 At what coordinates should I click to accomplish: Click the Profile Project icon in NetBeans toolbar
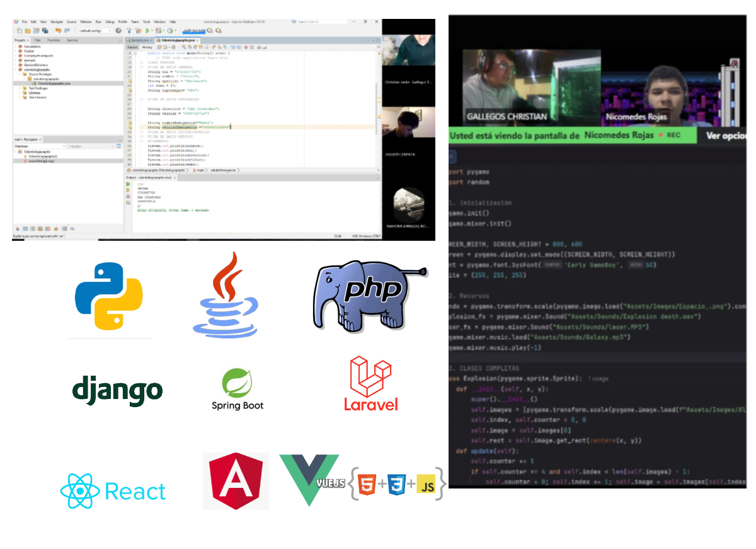pyautogui.click(x=170, y=30)
